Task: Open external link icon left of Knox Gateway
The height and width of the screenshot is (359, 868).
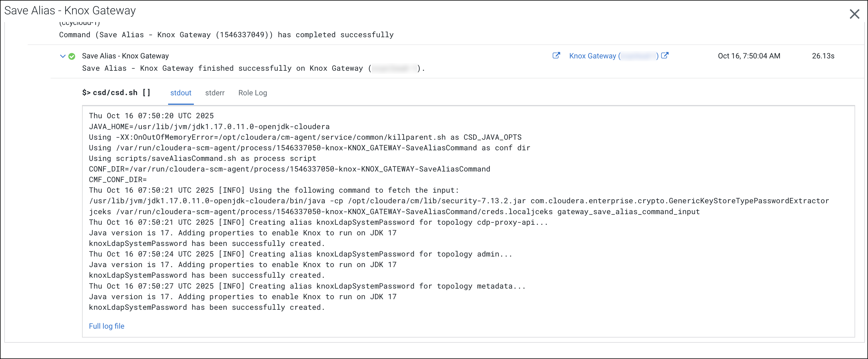Action: (556, 56)
